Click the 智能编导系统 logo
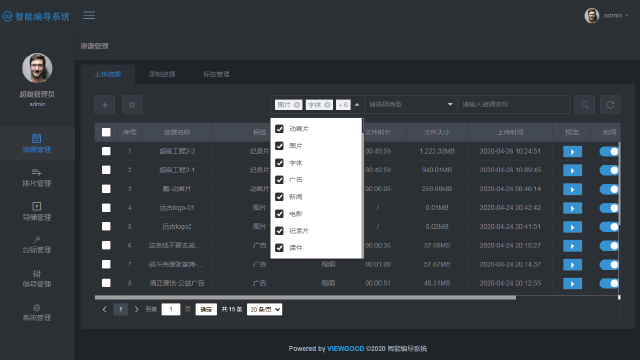The height and width of the screenshot is (360, 640). [36, 16]
